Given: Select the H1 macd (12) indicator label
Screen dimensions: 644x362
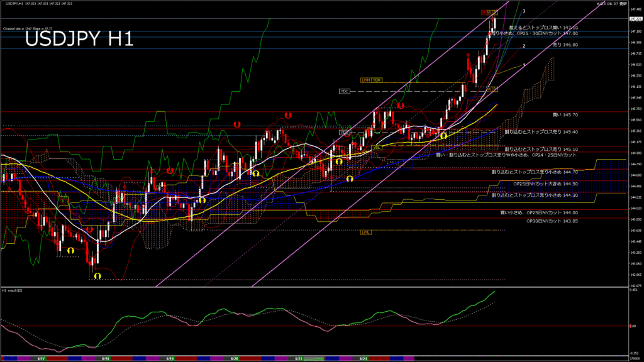Looking at the screenshot, I should pyautogui.click(x=13, y=291).
